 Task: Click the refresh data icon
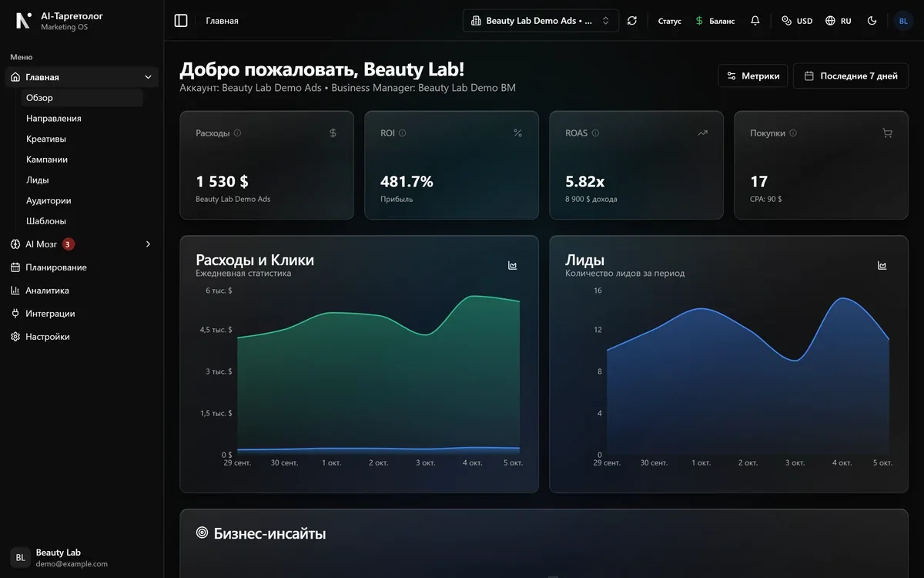tap(632, 21)
